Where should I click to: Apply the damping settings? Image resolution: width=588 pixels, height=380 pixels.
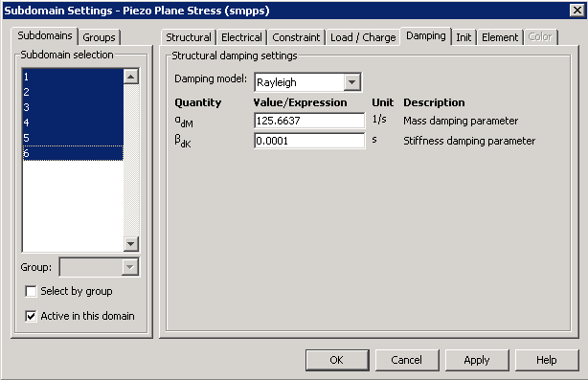click(477, 360)
